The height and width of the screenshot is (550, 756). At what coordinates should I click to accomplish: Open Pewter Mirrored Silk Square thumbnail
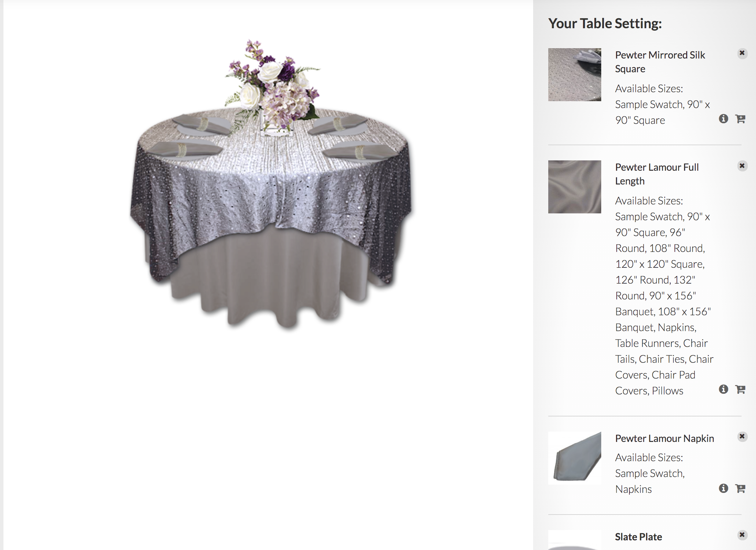(x=574, y=75)
